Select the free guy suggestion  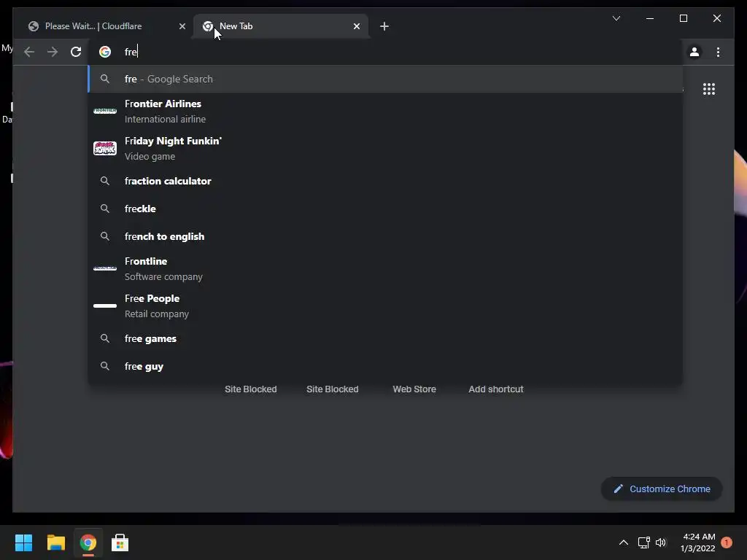385,366
